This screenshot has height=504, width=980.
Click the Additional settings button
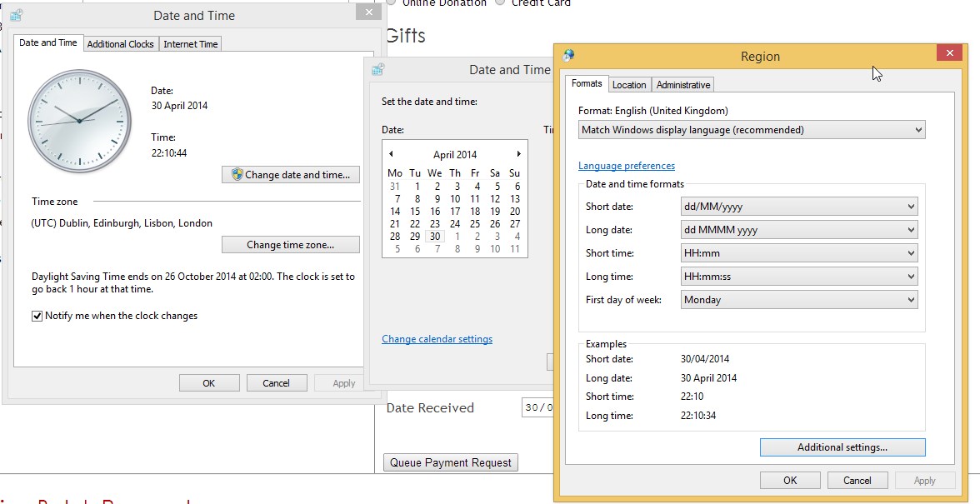[x=842, y=447]
